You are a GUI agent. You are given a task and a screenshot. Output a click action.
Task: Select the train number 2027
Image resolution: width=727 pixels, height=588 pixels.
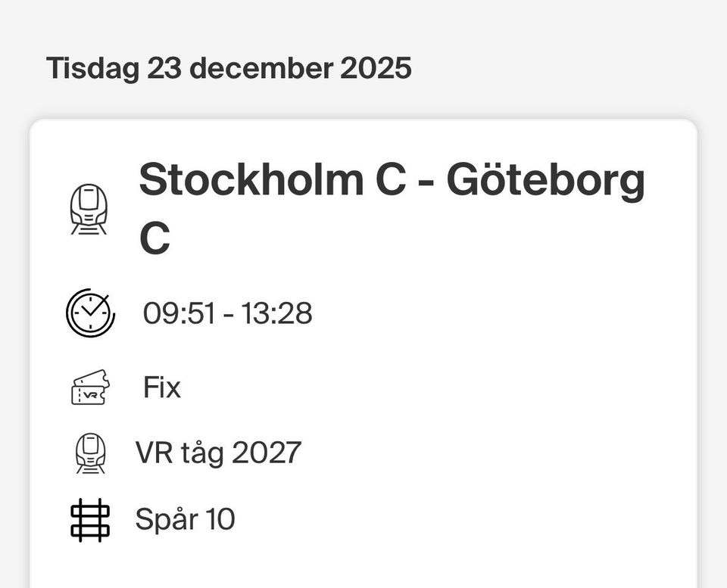pyautogui.click(x=267, y=453)
